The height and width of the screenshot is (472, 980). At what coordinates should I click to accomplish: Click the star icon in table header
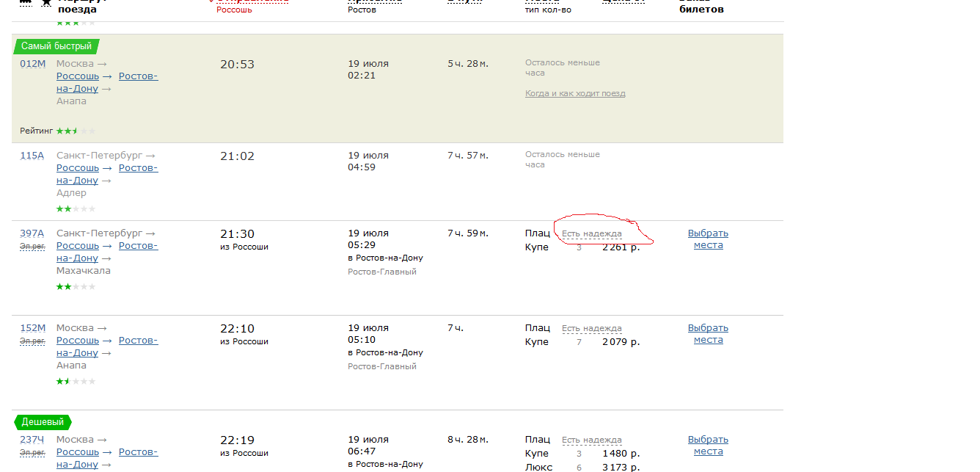(x=46, y=4)
